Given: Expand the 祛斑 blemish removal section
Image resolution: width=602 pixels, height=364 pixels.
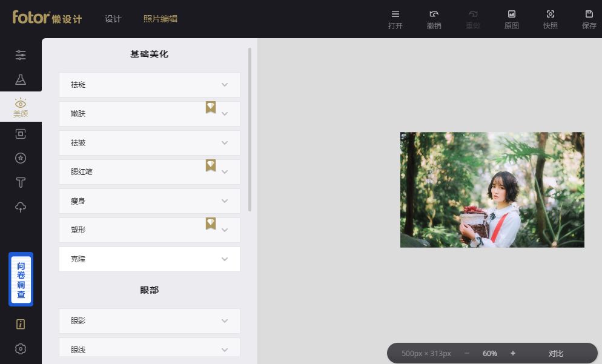Looking at the screenshot, I should (x=149, y=85).
